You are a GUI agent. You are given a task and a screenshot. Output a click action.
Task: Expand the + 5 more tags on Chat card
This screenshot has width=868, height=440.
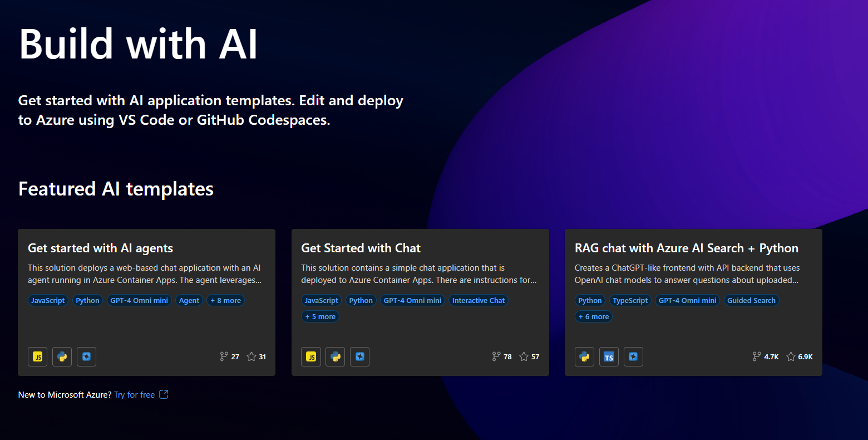click(320, 316)
